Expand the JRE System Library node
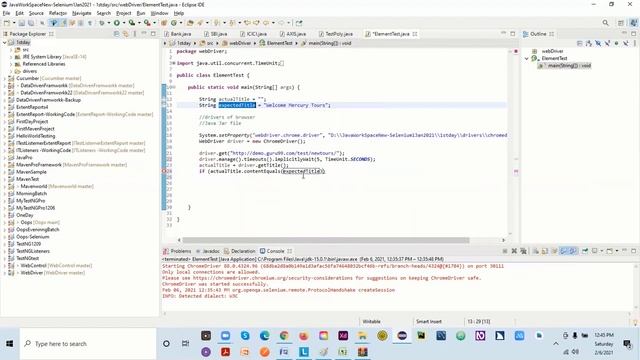This screenshot has height=360, width=640. (11, 57)
